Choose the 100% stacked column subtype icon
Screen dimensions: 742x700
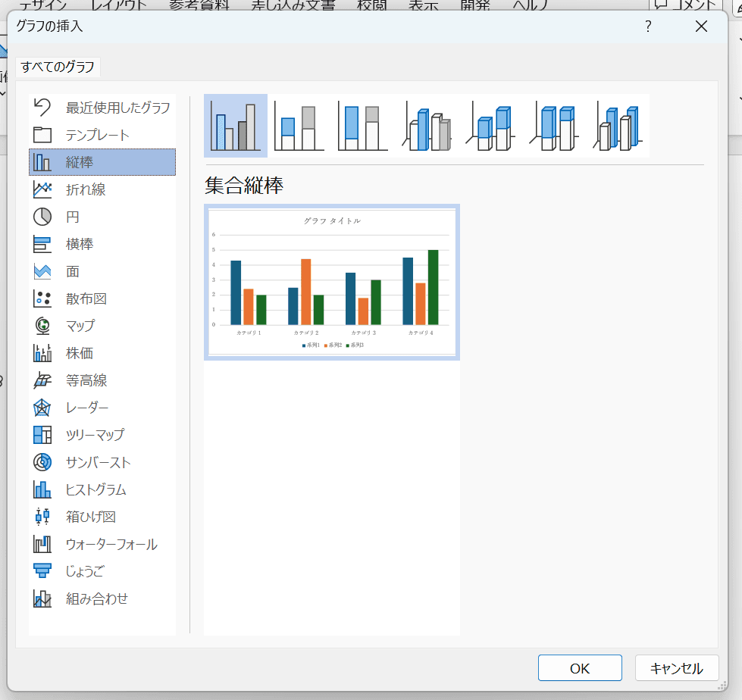coord(363,126)
